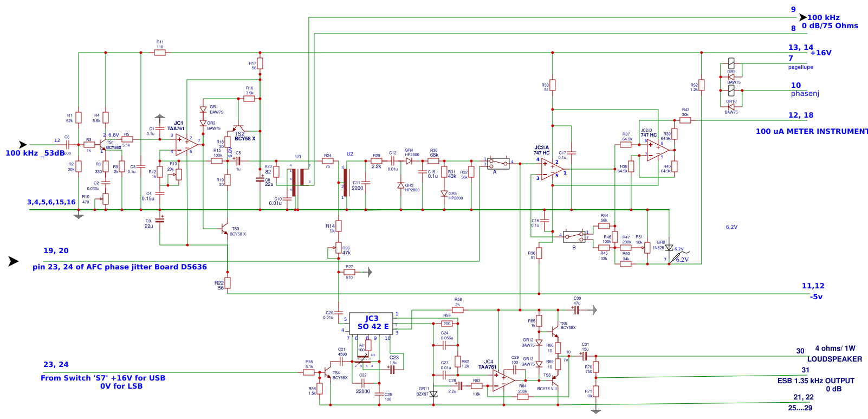Click the JC4 TAA761 op-amp symbol
This screenshot has width=868, height=419.
tap(503, 381)
